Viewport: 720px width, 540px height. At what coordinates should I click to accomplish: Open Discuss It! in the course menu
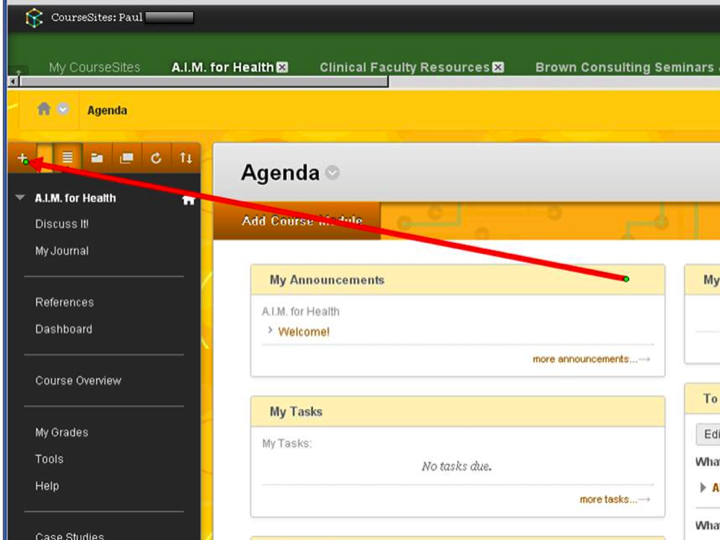tap(62, 224)
